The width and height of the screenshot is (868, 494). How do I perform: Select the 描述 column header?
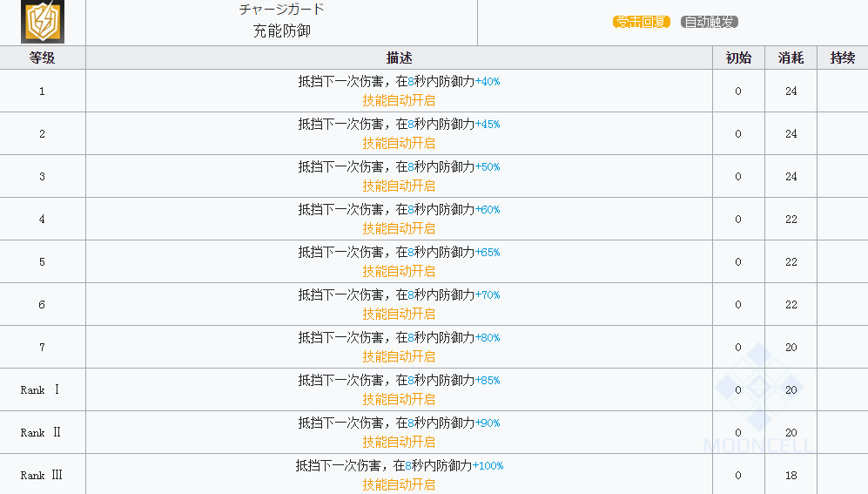coord(399,58)
